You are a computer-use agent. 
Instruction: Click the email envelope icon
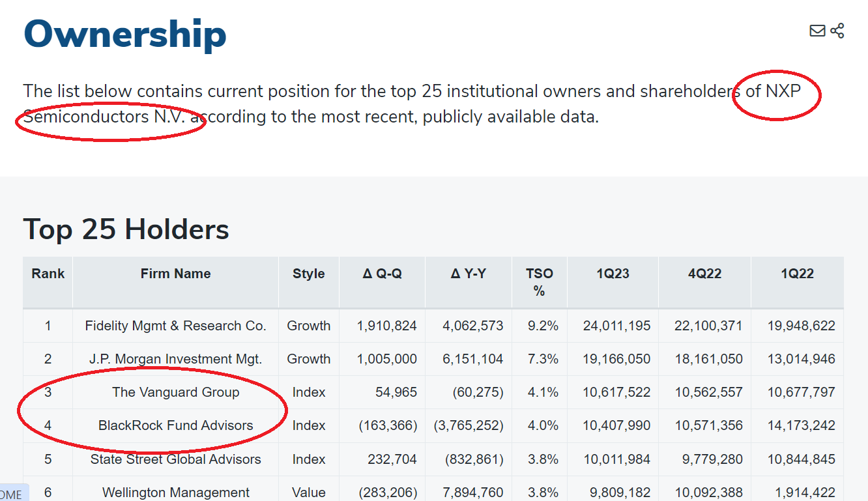point(817,31)
